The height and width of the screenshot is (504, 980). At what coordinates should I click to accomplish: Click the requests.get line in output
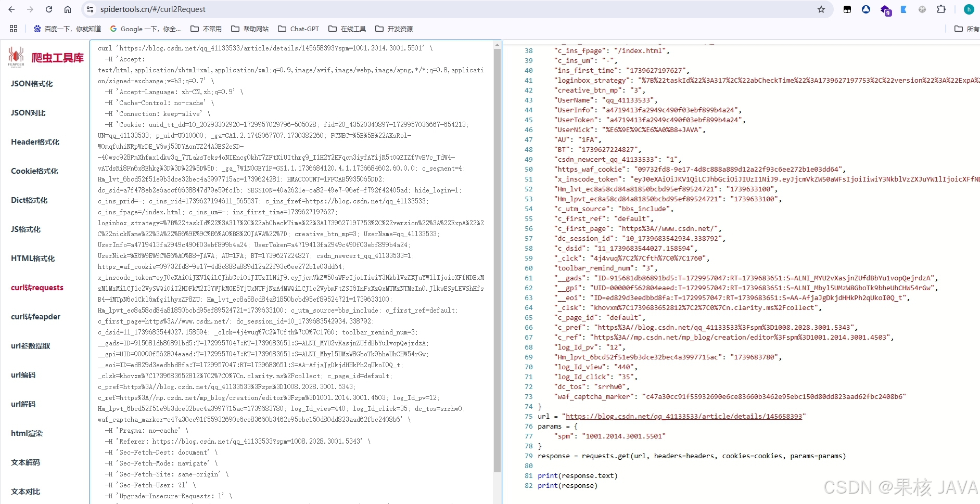point(692,456)
